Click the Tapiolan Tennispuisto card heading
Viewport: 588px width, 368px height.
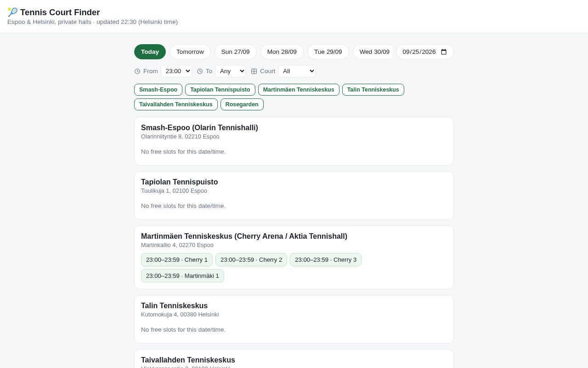(180, 182)
